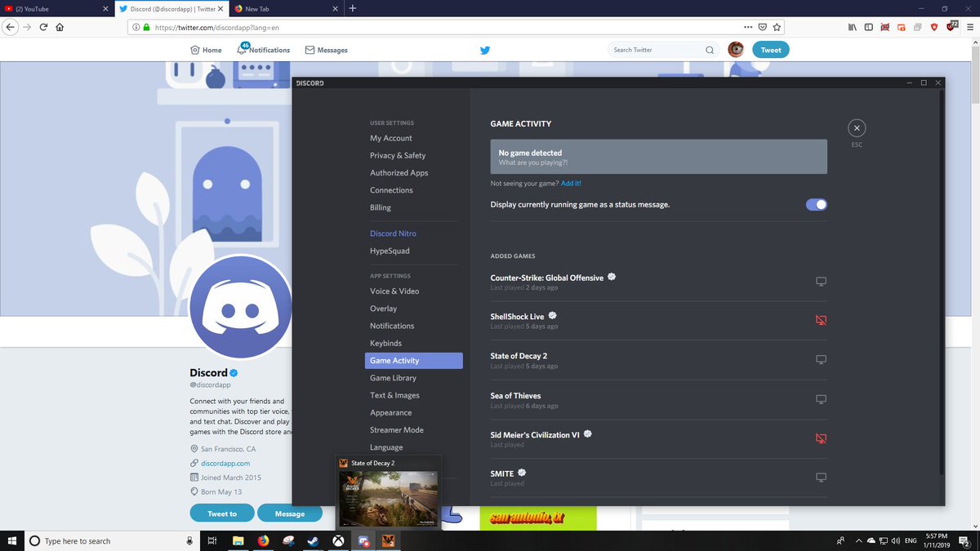
Task: Click the 'Add it!' link
Action: pos(571,184)
